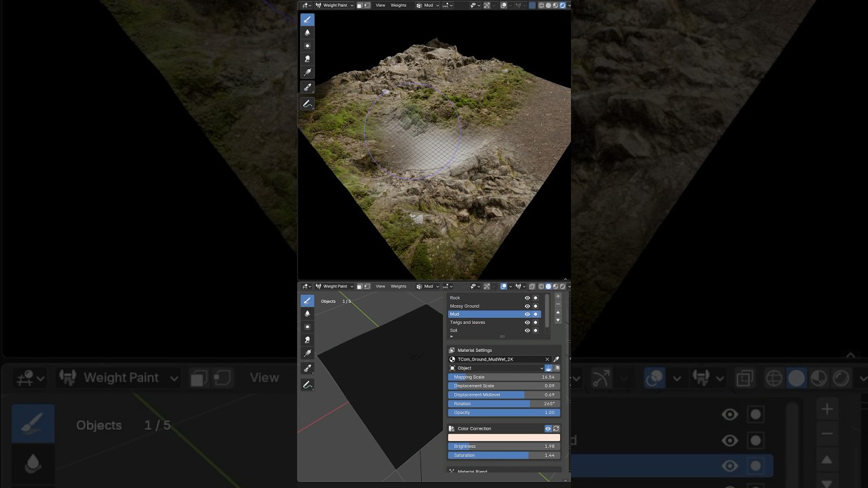Switch top viewport to material preview shading

555,5
